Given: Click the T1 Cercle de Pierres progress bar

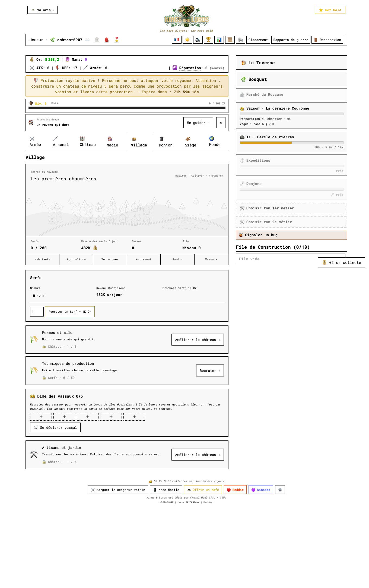Looking at the screenshot, I should (292, 143).
